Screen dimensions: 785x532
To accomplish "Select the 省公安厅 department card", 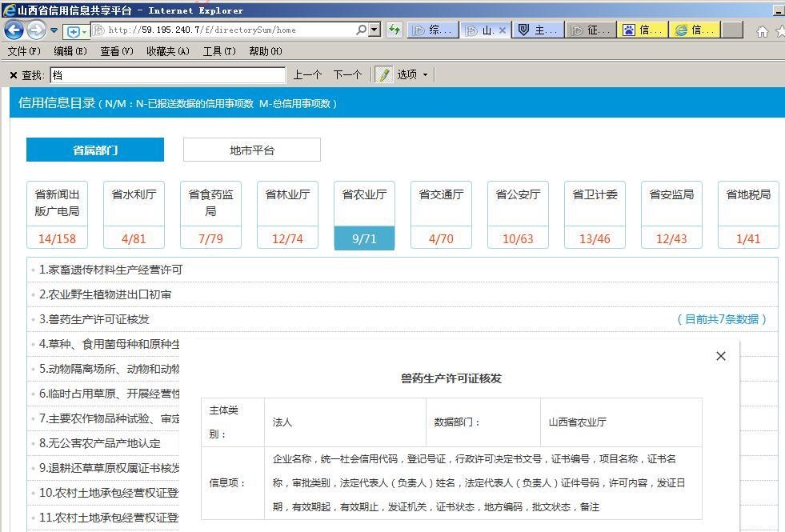I will (x=518, y=214).
